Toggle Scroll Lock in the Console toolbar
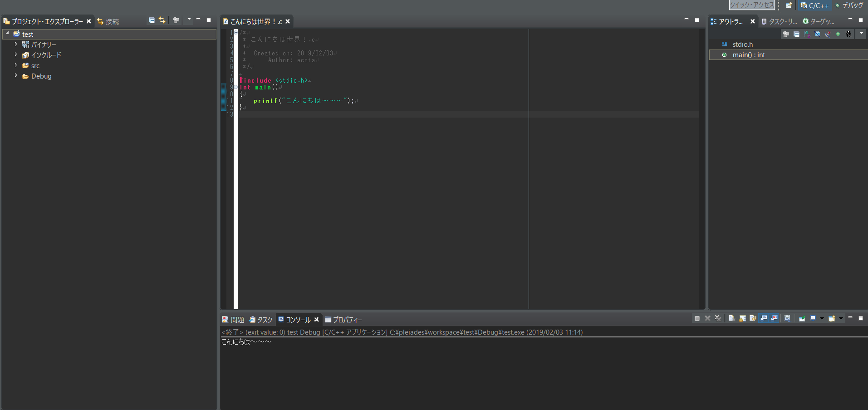 pyautogui.click(x=741, y=318)
